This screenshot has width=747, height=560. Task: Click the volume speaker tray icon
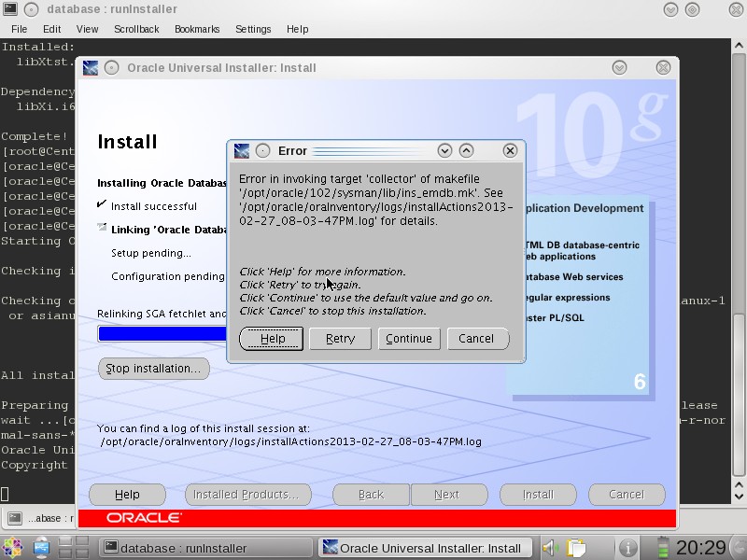coord(551,548)
